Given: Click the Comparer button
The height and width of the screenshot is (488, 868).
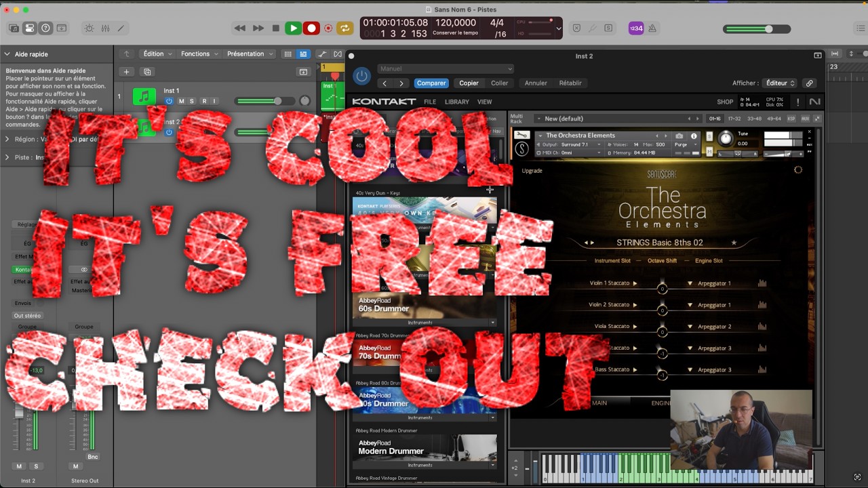Looking at the screenshot, I should point(431,83).
